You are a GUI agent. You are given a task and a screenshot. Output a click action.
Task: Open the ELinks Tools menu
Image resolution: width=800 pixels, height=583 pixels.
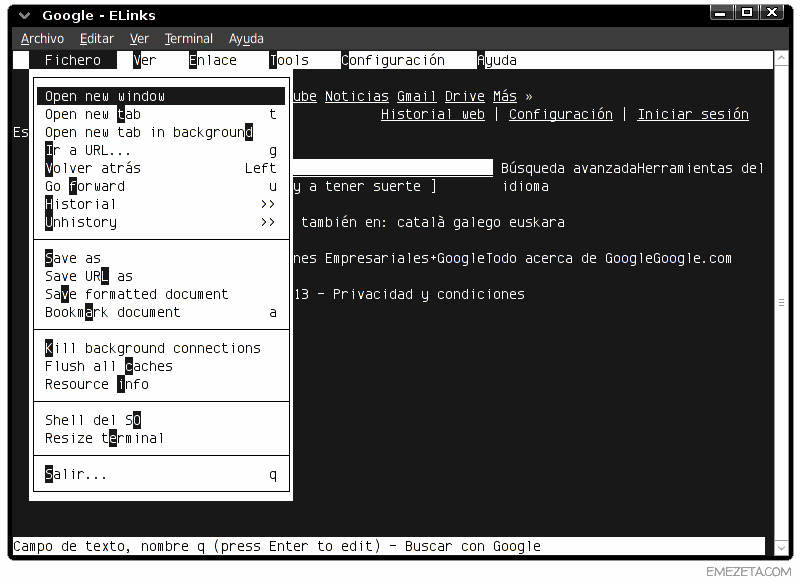point(289,60)
